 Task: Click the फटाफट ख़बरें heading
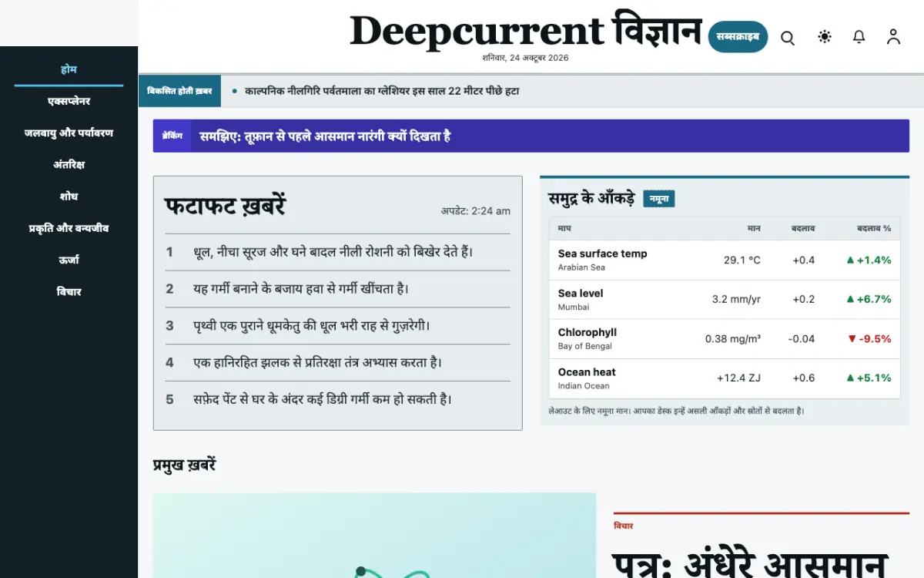coord(225,207)
